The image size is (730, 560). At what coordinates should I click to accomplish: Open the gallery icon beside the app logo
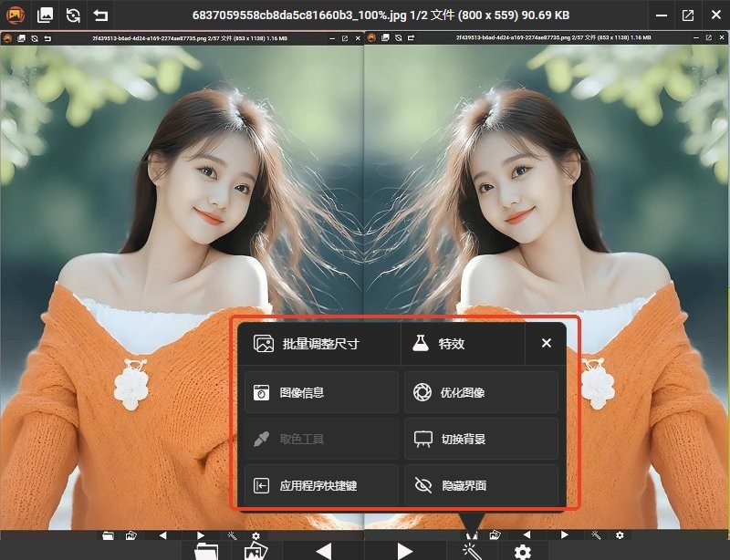pyautogui.click(x=45, y=16)
